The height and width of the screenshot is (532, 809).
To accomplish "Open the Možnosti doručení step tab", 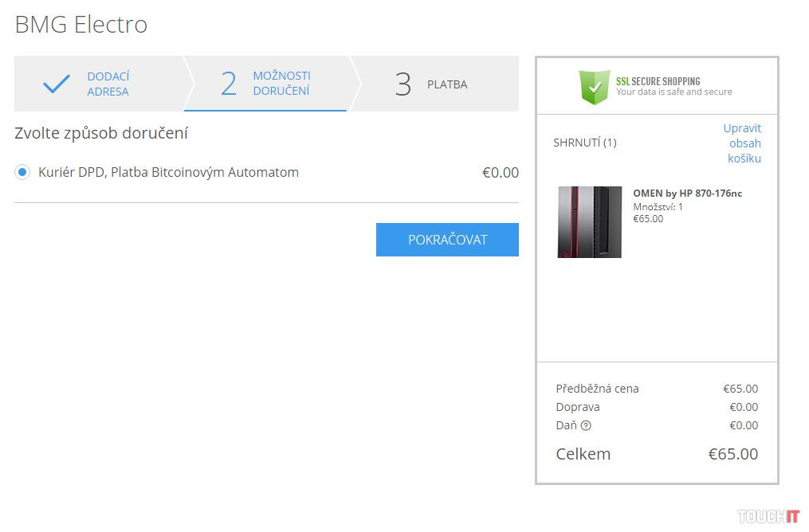I will tap(281, 83).
